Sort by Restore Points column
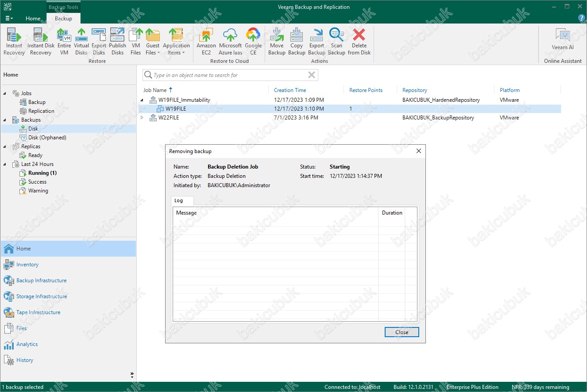Screen dimensions: 587x392 pyautogui.click(x=366, y=90)
